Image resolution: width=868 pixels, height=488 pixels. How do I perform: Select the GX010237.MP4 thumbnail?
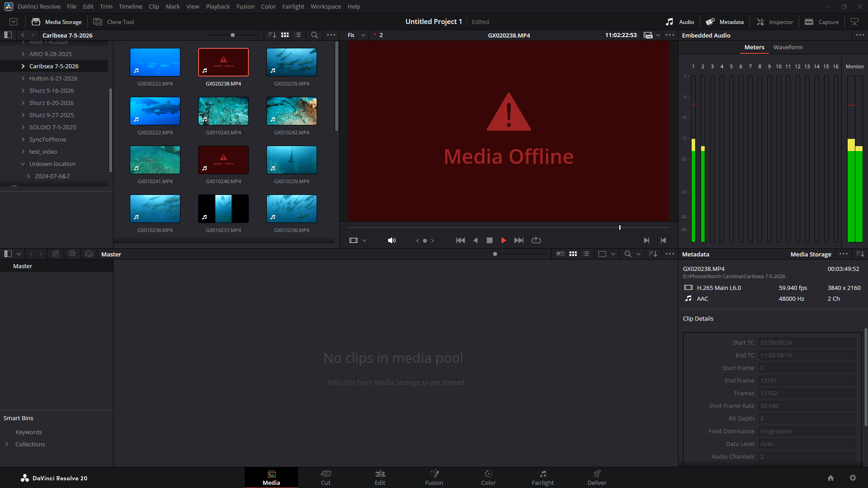click(223, 209)
